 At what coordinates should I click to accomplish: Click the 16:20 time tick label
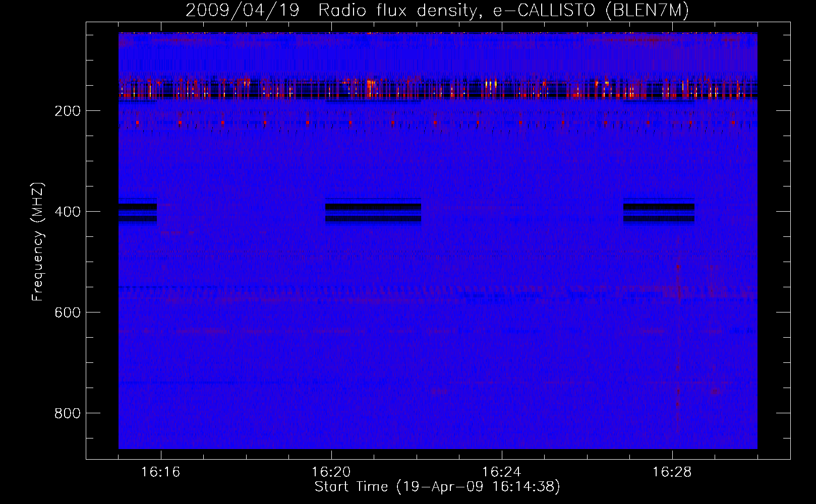point(331,472)
